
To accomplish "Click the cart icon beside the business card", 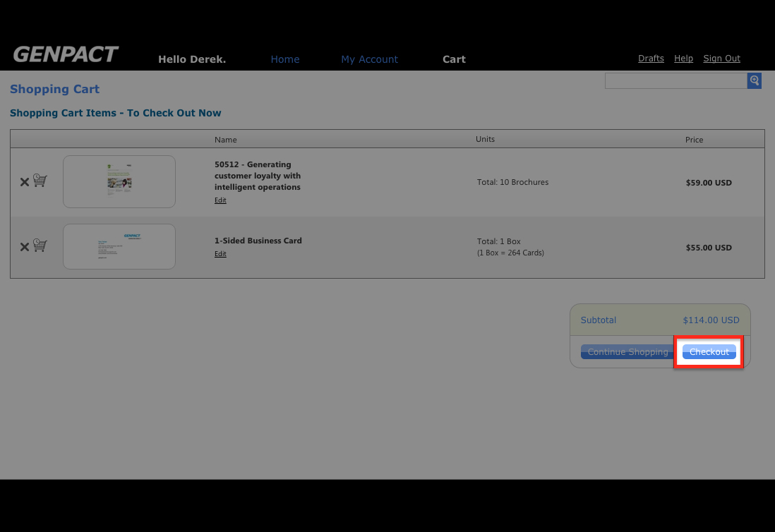I will tap(40, 246).
